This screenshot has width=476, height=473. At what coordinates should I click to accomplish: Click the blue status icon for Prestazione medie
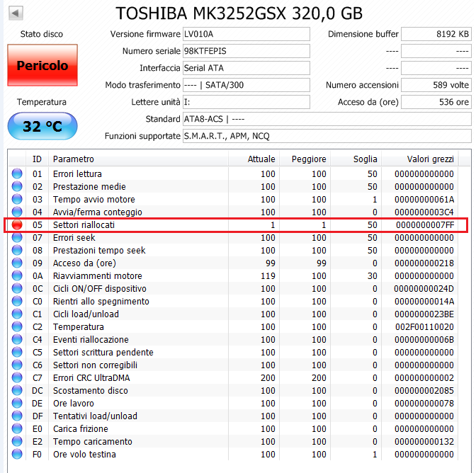[17, 186]
